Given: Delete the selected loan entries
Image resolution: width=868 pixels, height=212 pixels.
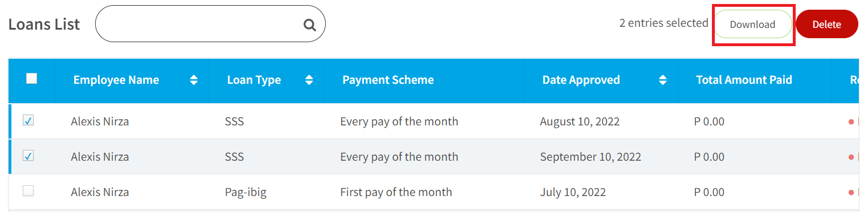Looking at the screenshot, I should click(826, 24).
